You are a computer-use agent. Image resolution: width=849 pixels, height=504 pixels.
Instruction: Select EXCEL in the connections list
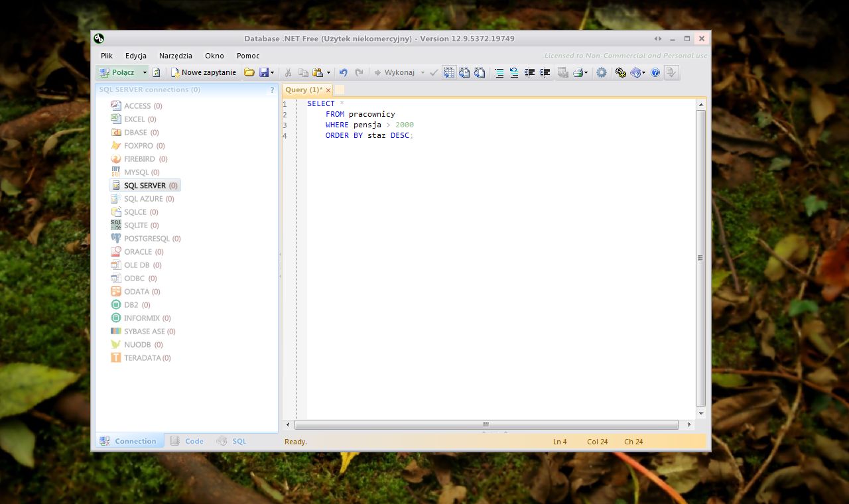(x=134, y=119)
